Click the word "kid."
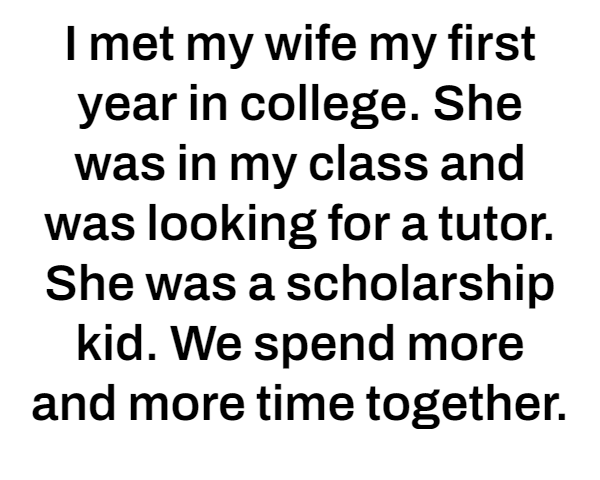The image size is (600, 480). pos(117,342)
